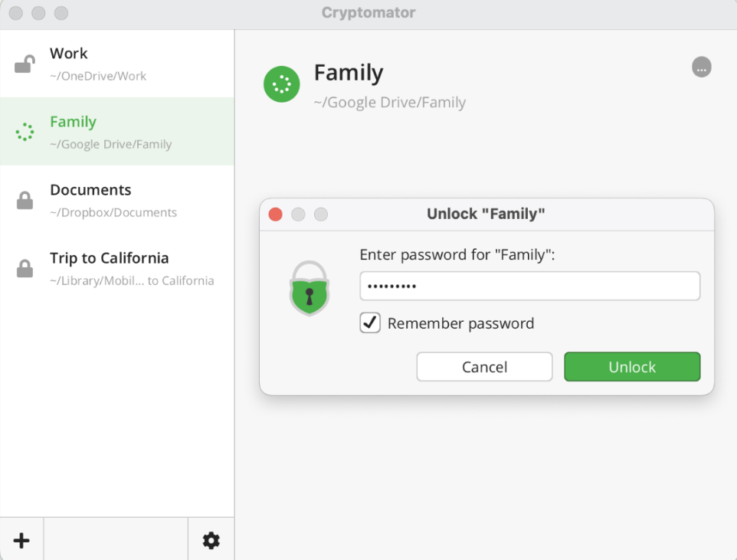The height and width of the screenshot is (560, 737).
Task: Close the Unlock dialog with red button
Action: pos(276,215)
